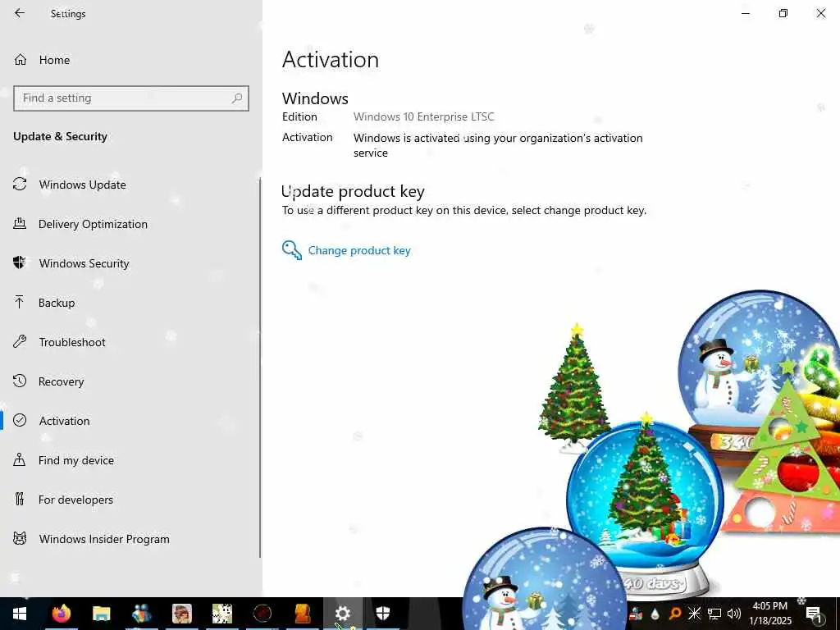Click the Settings gear taskbar icon
This screenshot has height=630, width=840.
click(x=343, y=614)
